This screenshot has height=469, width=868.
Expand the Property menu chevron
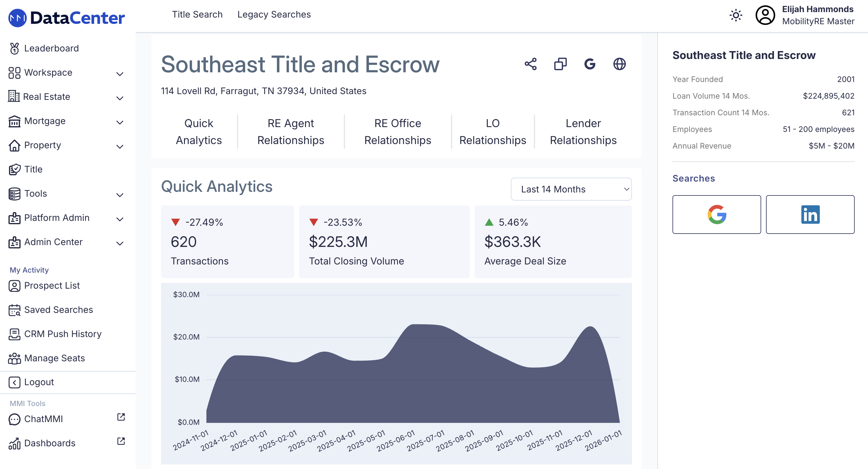click(120, 146)
